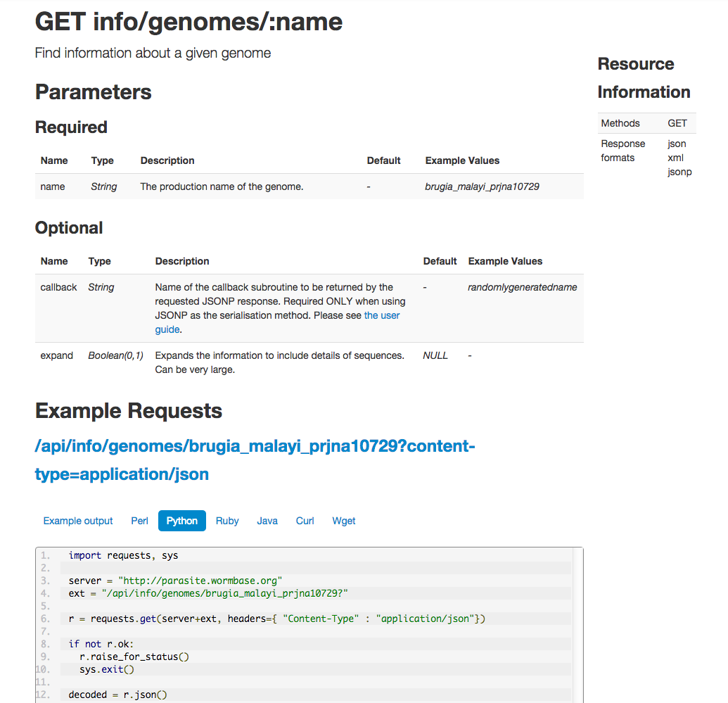Click the Example Requests heading
This screenshot has width=728, height=703.
tap(129, 411)
